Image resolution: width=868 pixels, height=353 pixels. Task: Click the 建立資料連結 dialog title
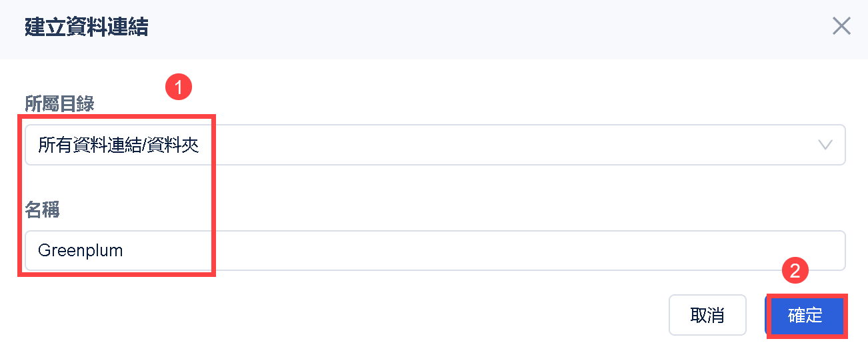pyautogui.click(x=87, y=27)
